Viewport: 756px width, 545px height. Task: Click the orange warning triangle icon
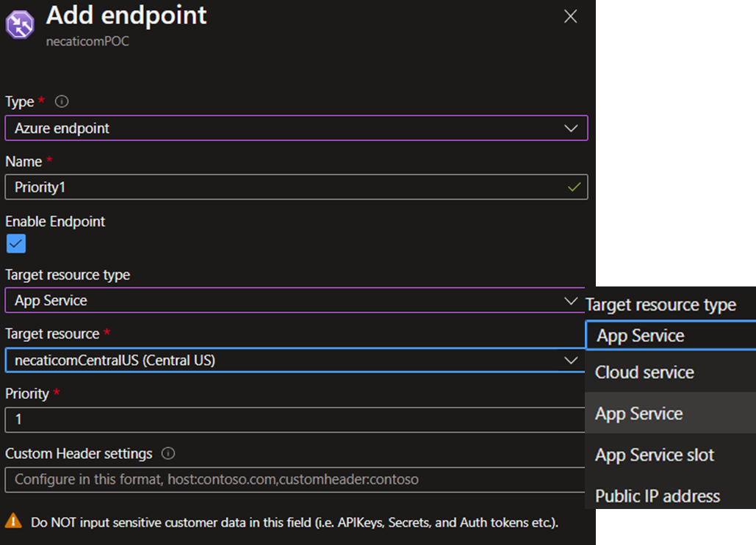tap(13, 521)
